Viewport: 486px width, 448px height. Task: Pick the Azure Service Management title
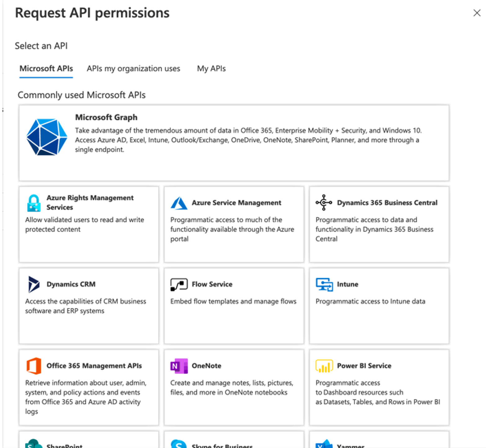coord(236,203)
